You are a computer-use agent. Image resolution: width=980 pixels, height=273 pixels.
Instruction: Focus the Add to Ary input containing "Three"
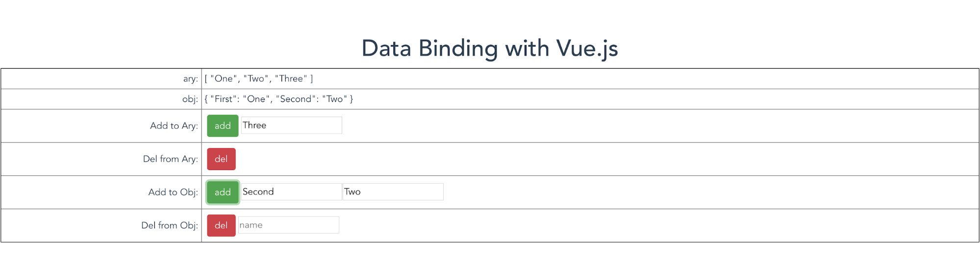[291, 125]
